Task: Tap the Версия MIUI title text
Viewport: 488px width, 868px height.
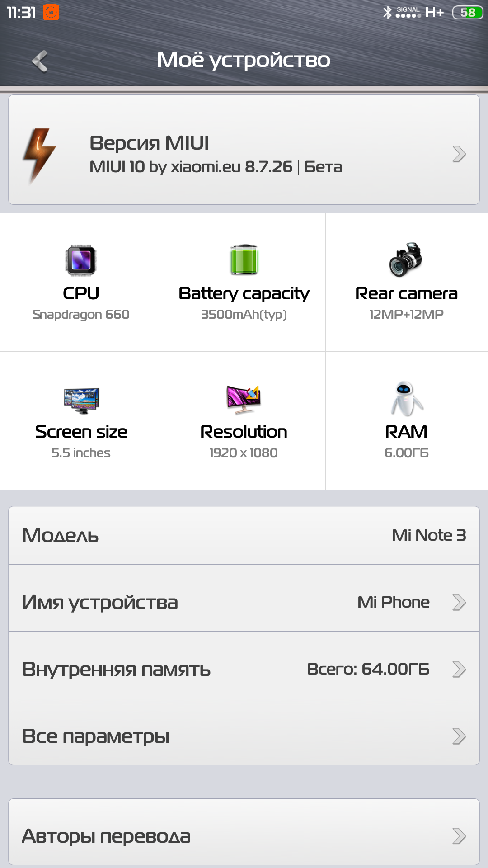Action: (x=149, y=143)
